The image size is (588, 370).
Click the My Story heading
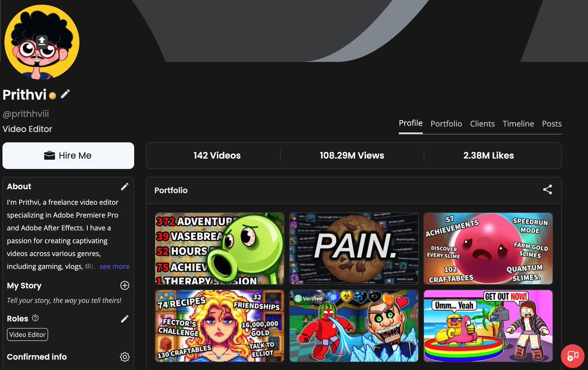[24, 285]
